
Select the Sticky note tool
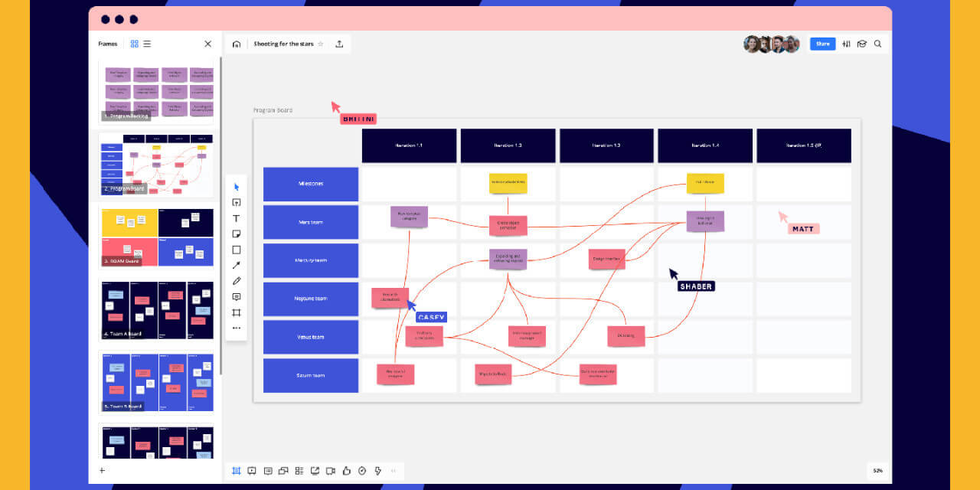[x=237, y=234]
